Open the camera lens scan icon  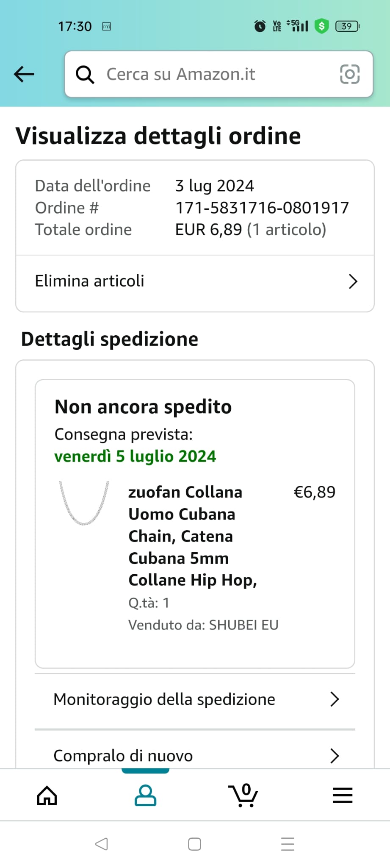pos(350,74)
